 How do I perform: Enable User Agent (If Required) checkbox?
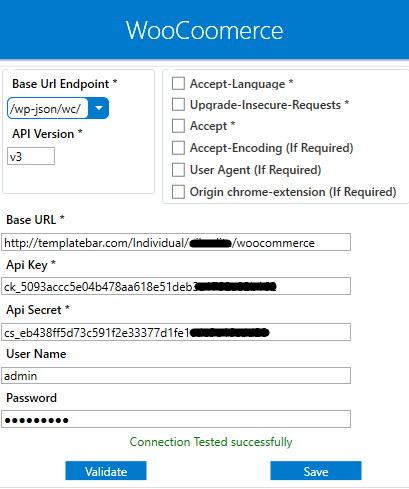click(178, 170)
